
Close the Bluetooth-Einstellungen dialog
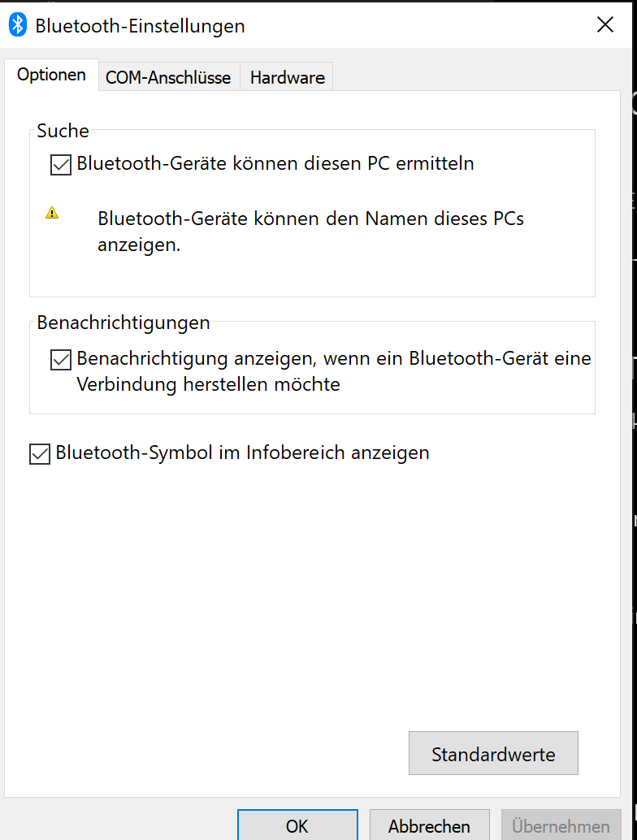pos(604,24)
